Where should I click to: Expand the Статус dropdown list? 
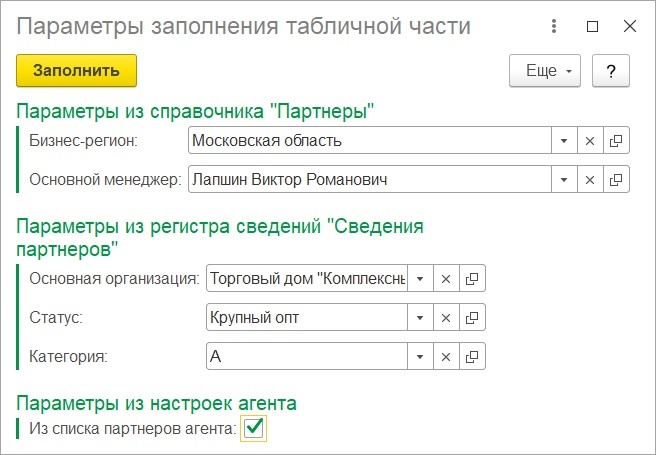[420, 318]
